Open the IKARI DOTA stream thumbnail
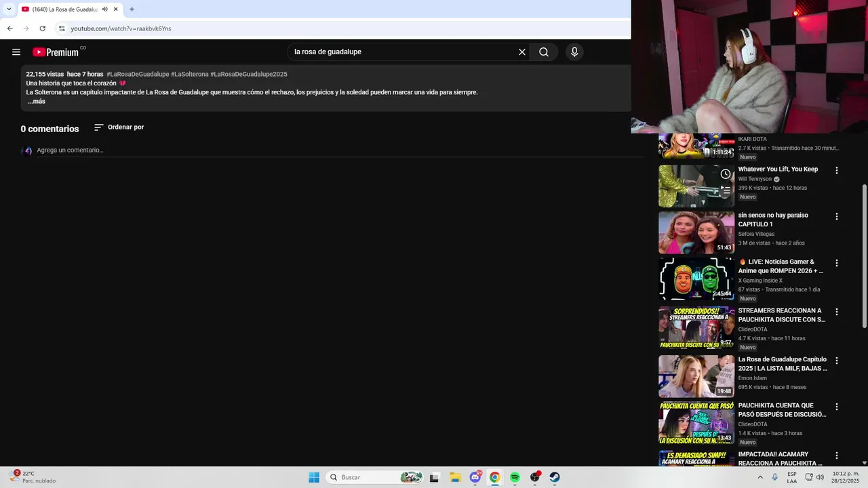868x488 pixels. pos(696,145)
